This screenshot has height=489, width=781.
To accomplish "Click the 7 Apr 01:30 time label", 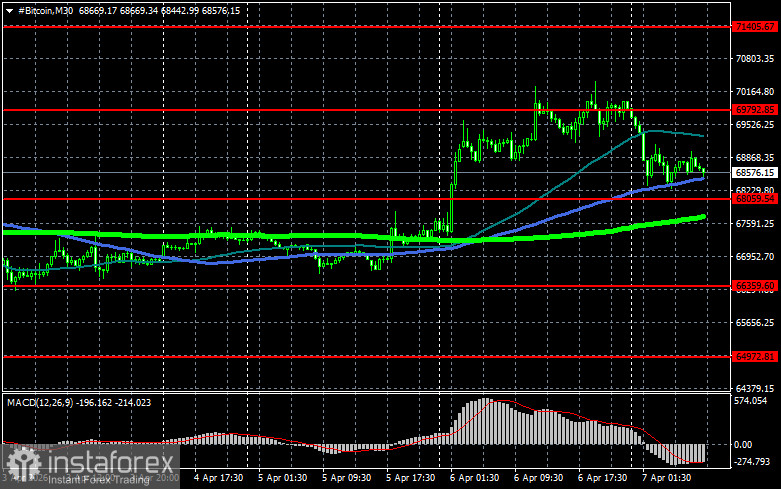I will click(x=666, y=478).
